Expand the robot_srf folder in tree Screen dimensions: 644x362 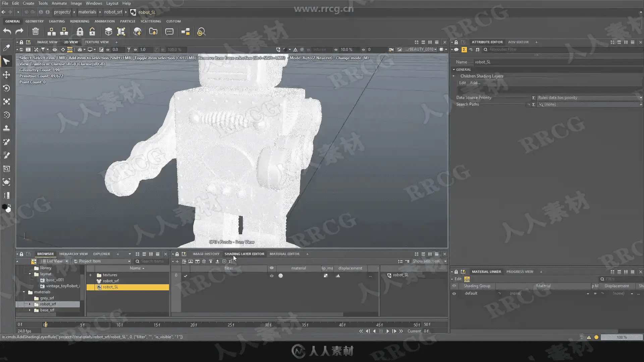[30, 304]
